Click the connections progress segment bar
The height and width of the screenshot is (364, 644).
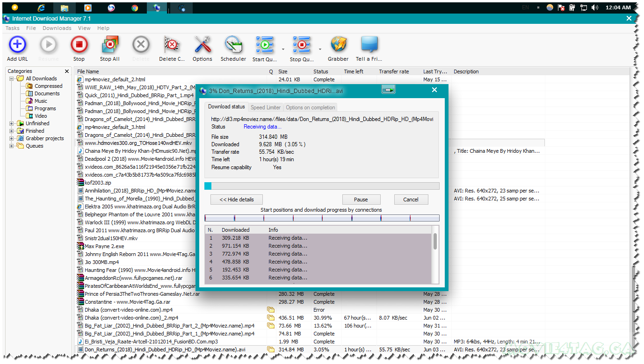click(x=322, y=218)
